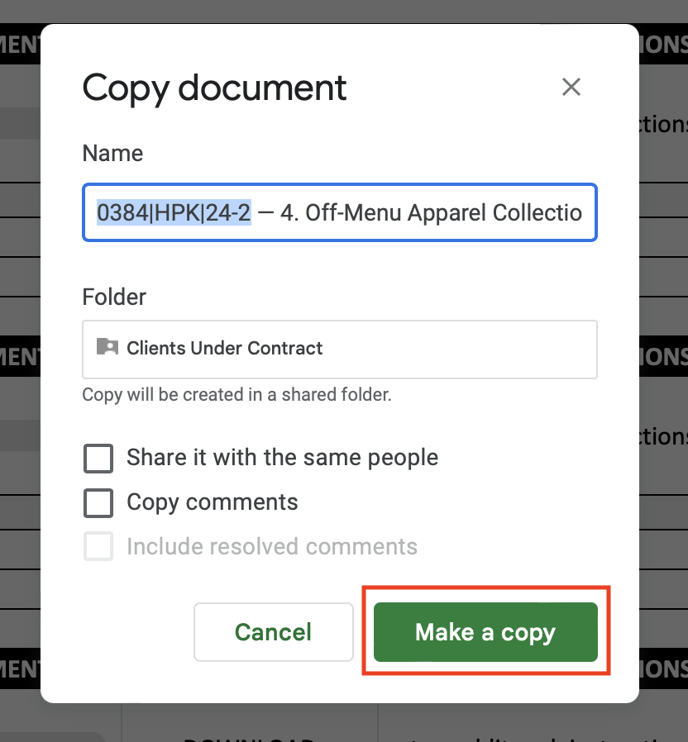Click the Cancel button

[x=273, y=632]
